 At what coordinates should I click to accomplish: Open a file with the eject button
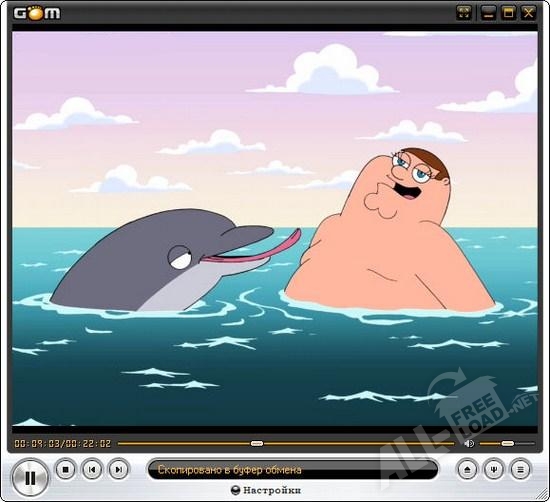coord(467,469)
